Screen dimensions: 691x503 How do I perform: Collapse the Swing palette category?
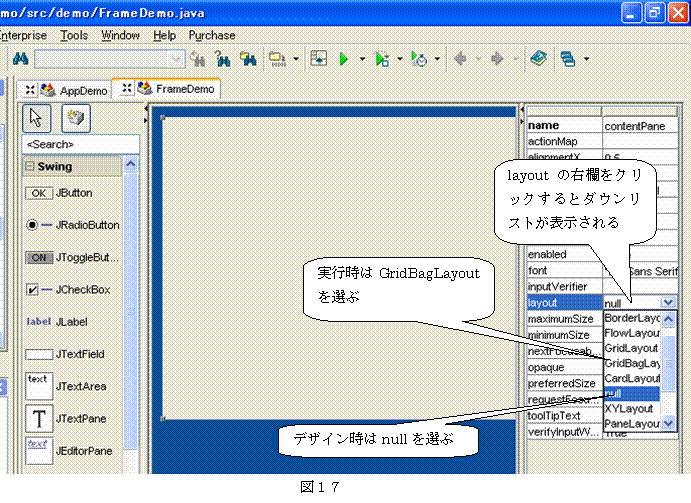30,167
